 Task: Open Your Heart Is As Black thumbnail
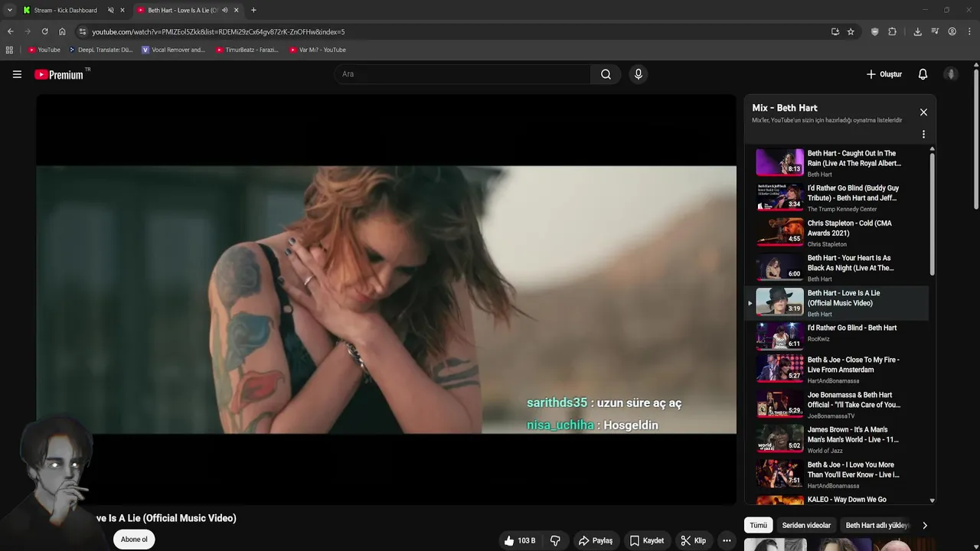click(779, 268)
